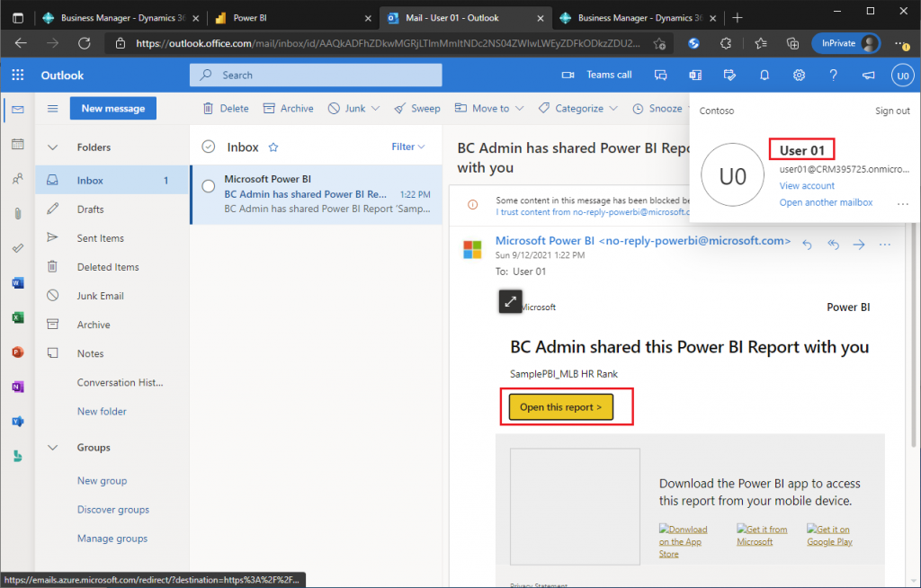This screenshot has width=921, height=588.
Task: Click Discover groups link
Action: coord(112,509)
